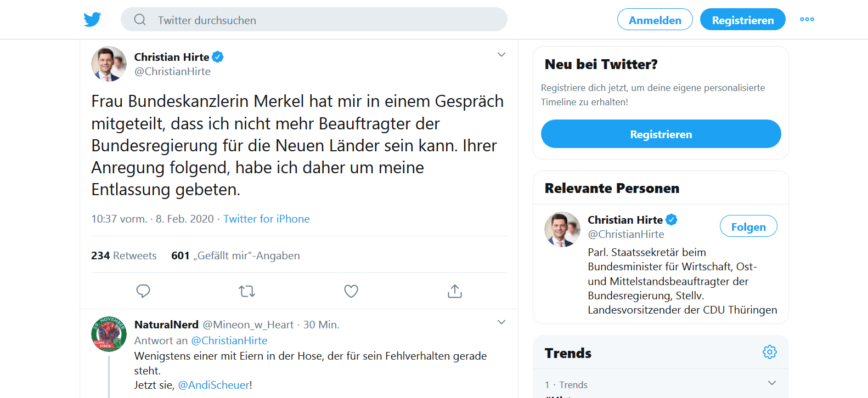Open the Twitter for iPhone link
This screenshot has height=398, width=868.
point(266,219)
